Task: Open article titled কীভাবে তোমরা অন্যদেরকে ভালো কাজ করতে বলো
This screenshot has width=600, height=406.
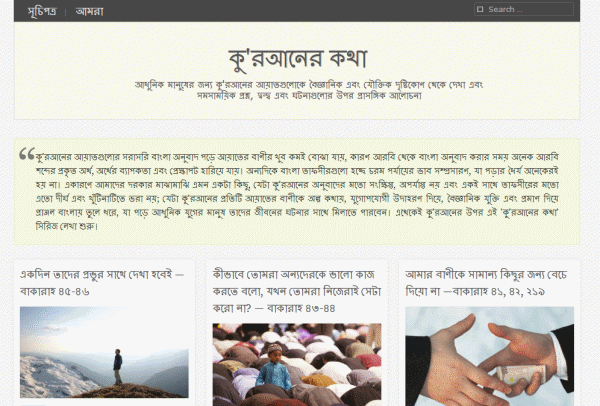Action: pyautogui.click(x=297, y=291)
